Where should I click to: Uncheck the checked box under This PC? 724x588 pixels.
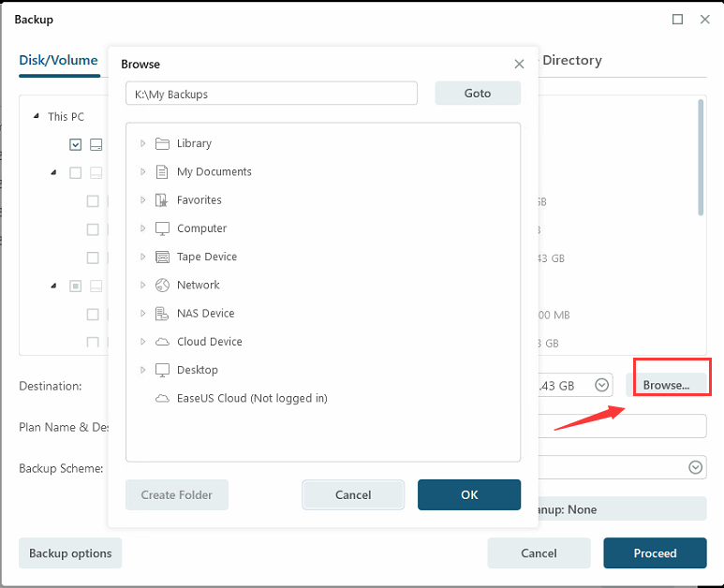[x=75, y=144]
